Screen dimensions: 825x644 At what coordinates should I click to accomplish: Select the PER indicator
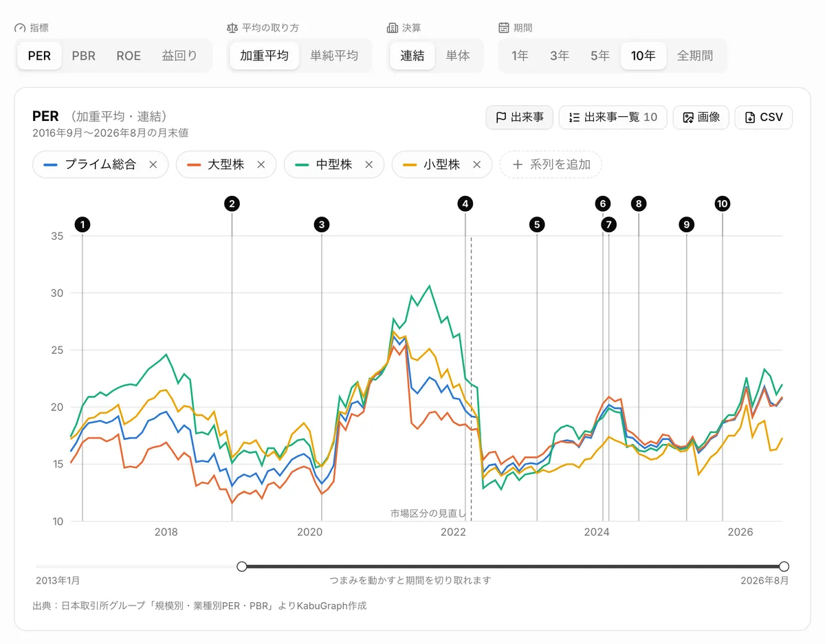coord(39,56)
